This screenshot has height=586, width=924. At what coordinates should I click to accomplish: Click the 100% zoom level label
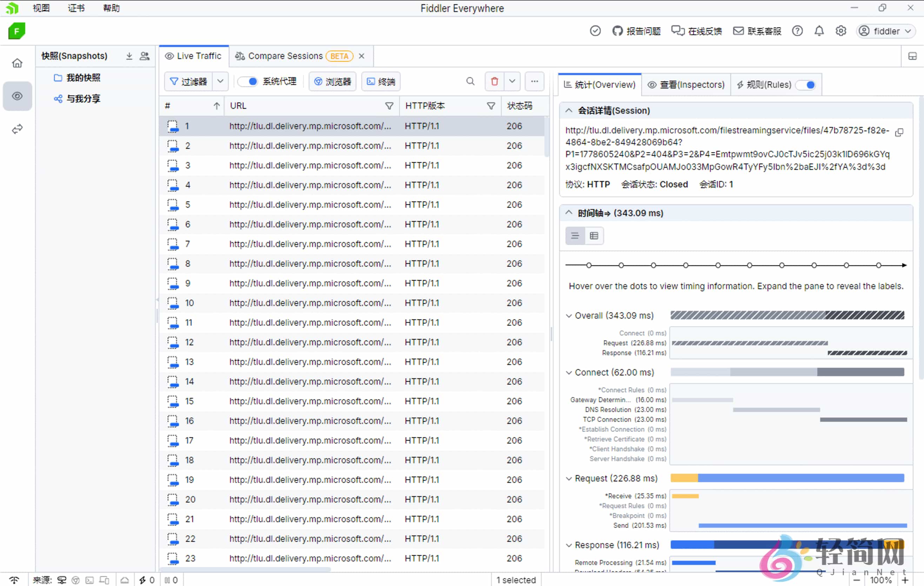(x=881, y=580)
